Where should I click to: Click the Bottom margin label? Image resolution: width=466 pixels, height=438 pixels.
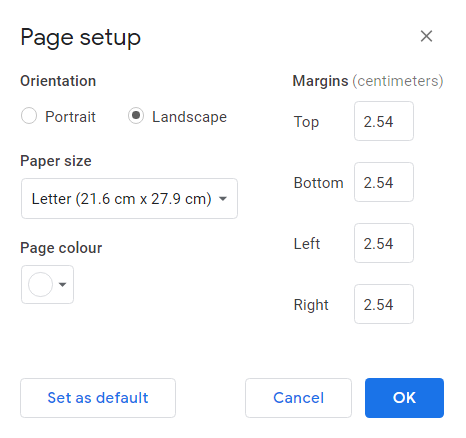pyautogui.click(x=319, y=183)
